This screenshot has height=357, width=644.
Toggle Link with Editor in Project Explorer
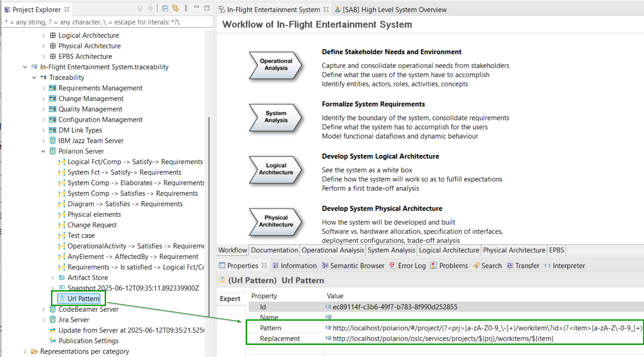[175, 9]
